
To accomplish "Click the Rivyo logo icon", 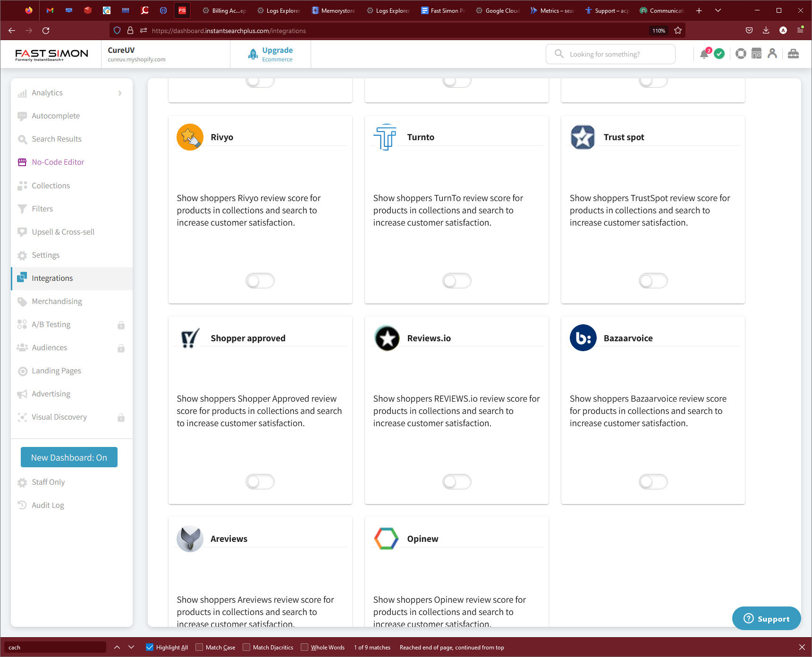I will point(190,137).
